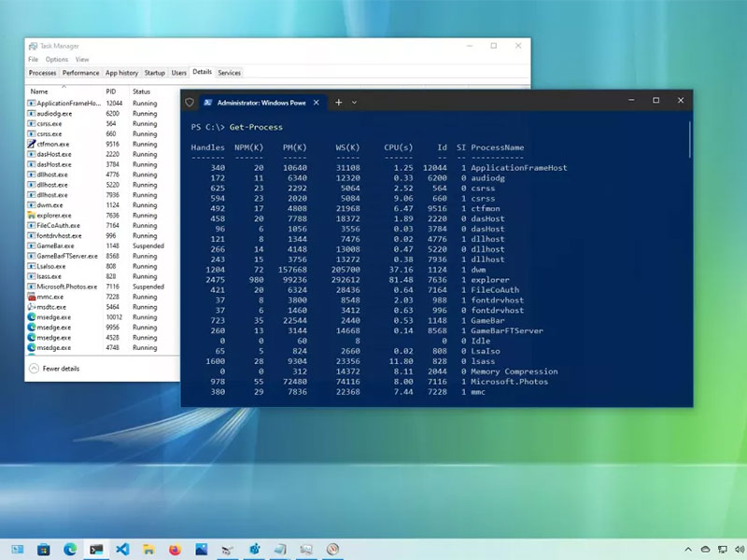Open the Photos app from the taskbar
The image size is (747, 560).
click(x=202, y=550)
